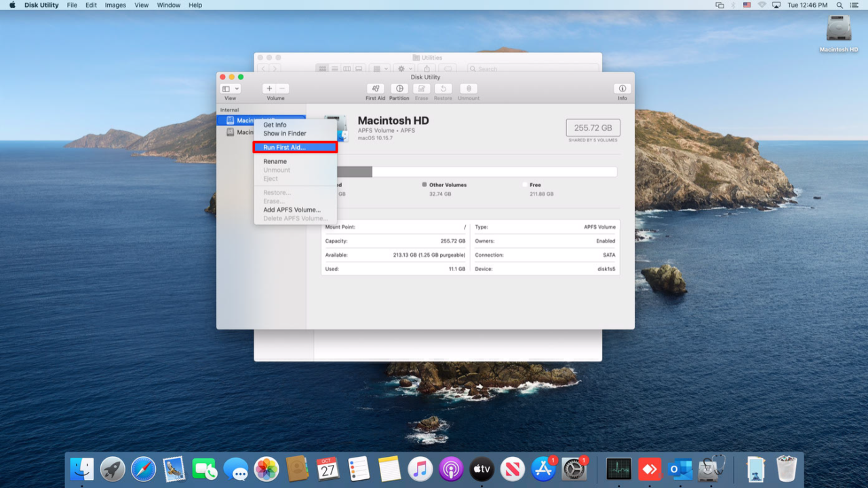Choose Add APFS Volume from the menu

[293, 209]
